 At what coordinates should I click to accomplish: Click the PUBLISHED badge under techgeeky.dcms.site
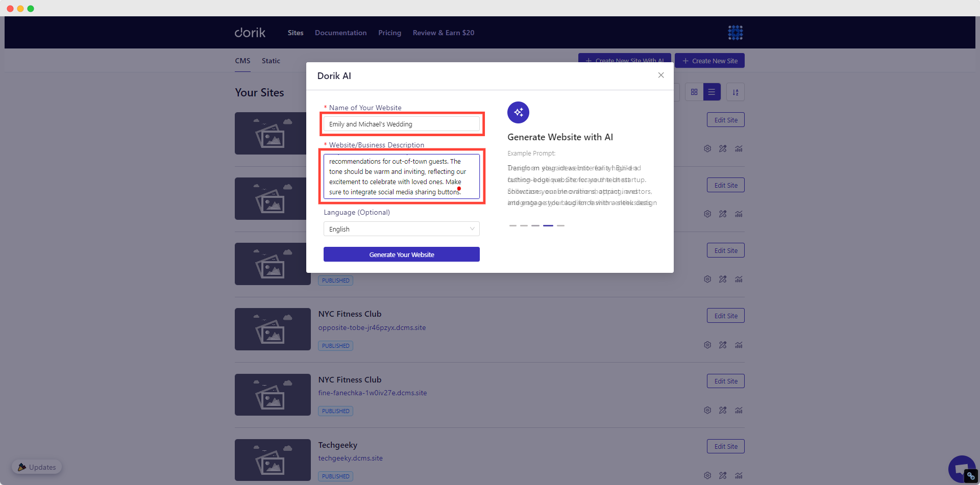tap(335, 476)
